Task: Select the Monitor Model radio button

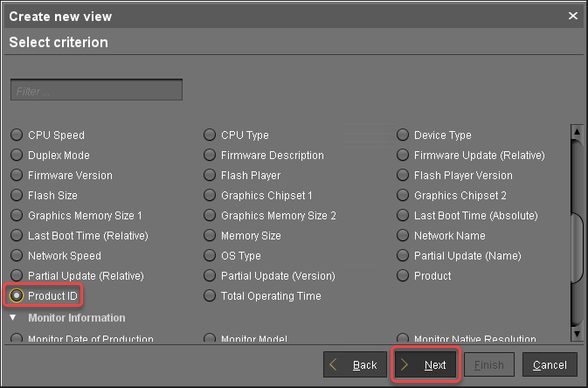Action: (210, 339)
